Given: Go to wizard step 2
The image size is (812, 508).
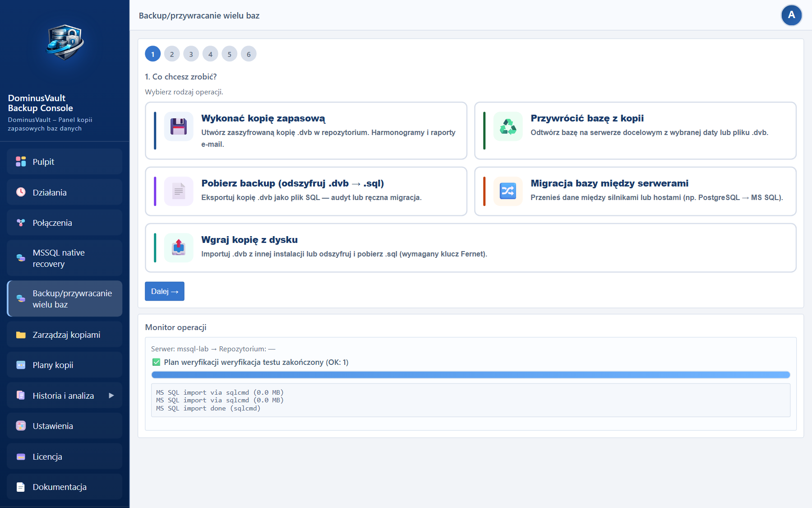Looking at the screenshot, I should tap(172, 54).
